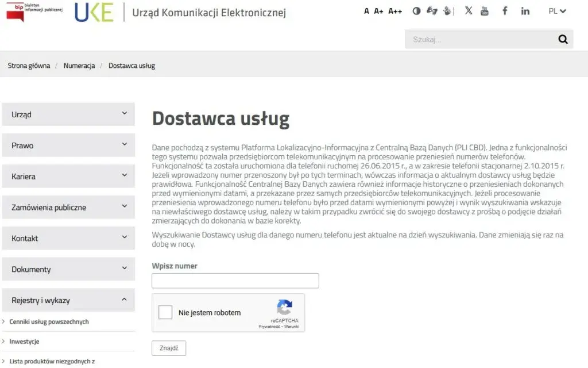Open the UKE YouTube channel

tap(485, 11)
